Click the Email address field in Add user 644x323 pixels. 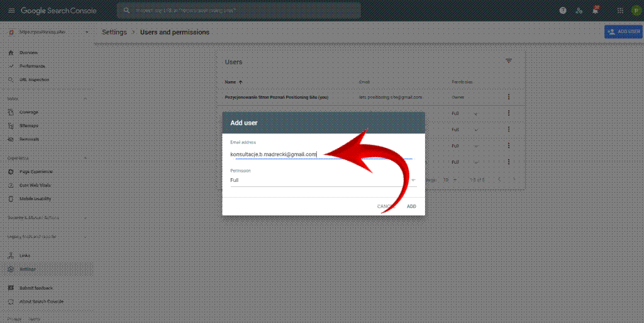(x=323, y=154)
